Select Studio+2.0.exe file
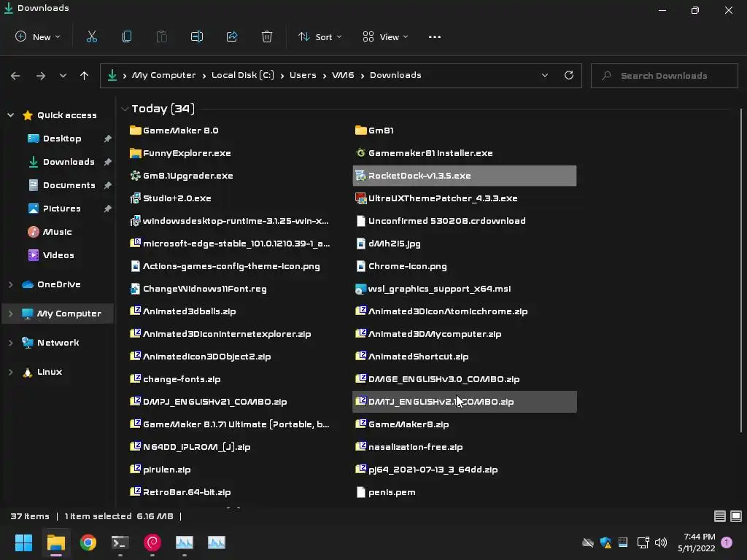The width and height of the screenshot is (747, 560). (x=171, y=198)
